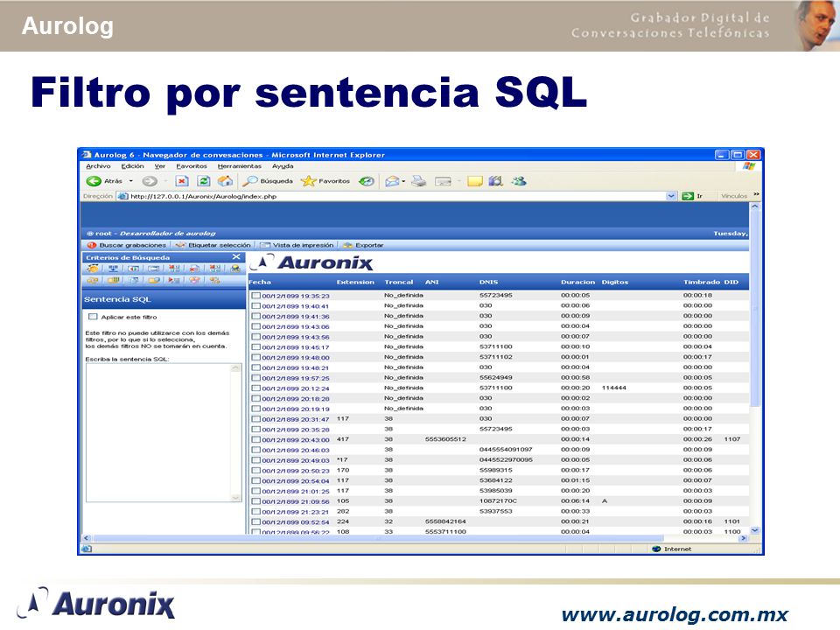Open the Mail envelope icon

point(392,181)
